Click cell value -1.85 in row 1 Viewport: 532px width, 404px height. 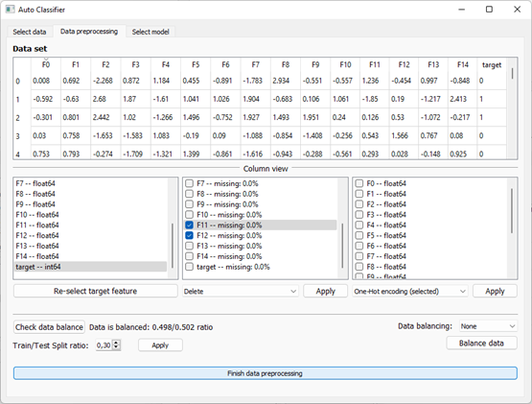pyautogui.click(x=375, y=99)
